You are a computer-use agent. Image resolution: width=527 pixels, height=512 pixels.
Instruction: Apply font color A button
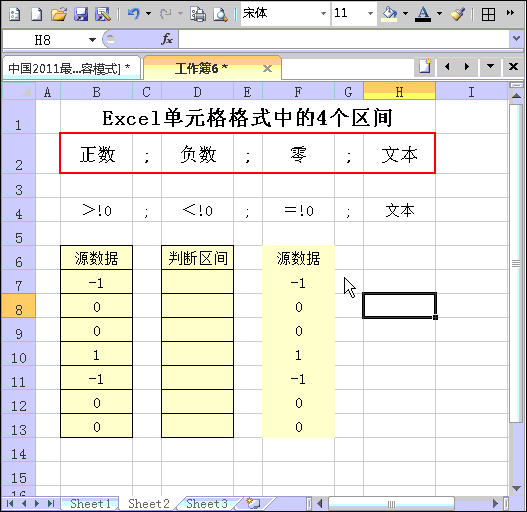423,14
